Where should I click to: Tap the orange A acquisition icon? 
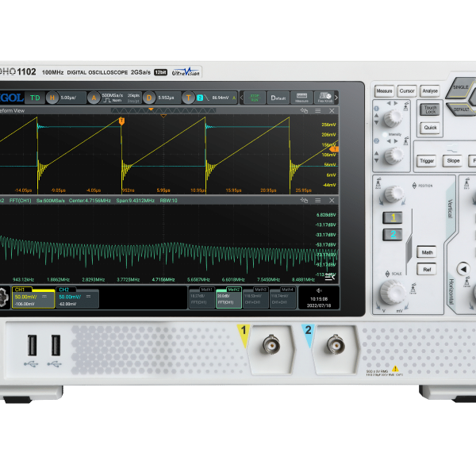(94, 98)
